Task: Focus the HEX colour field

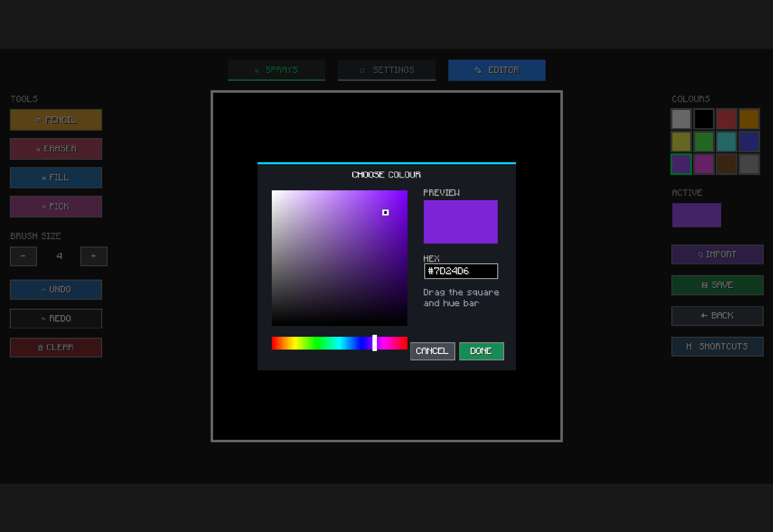Action: click(x=461, y=271)
